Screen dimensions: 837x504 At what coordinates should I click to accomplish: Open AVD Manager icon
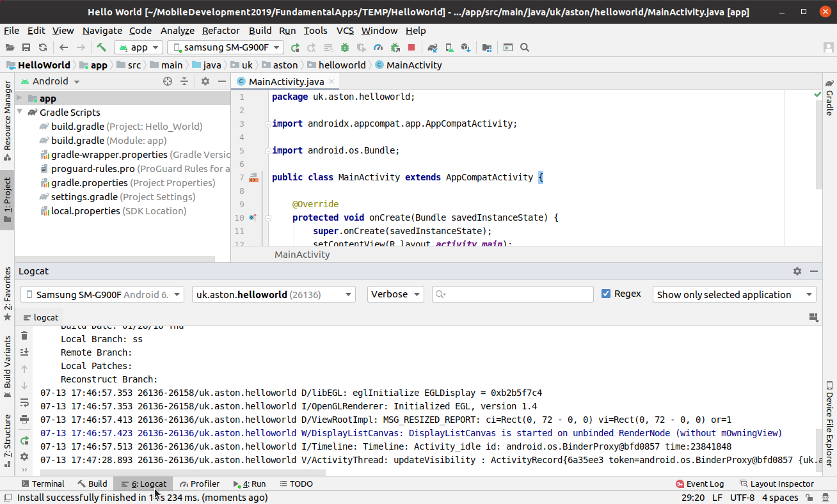click(449, 47)
